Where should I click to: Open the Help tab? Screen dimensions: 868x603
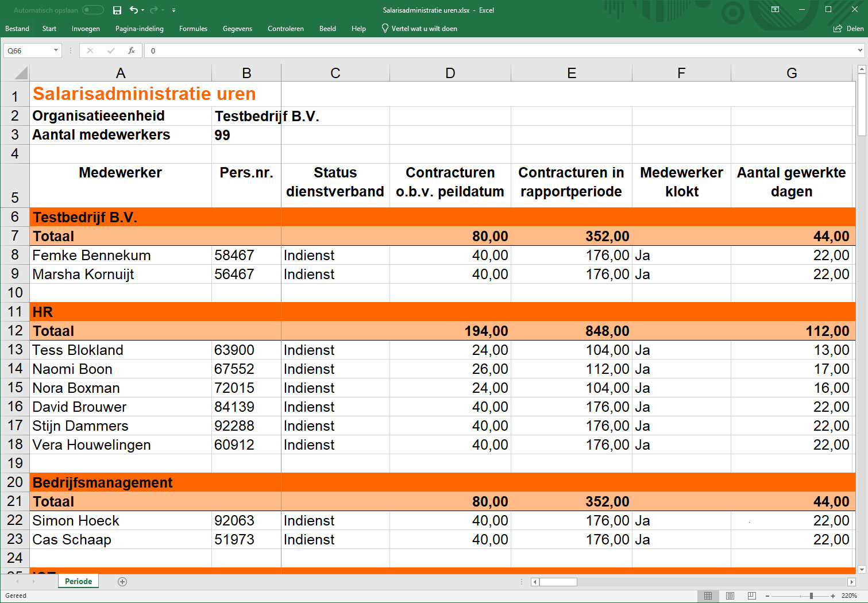[358, 29]
